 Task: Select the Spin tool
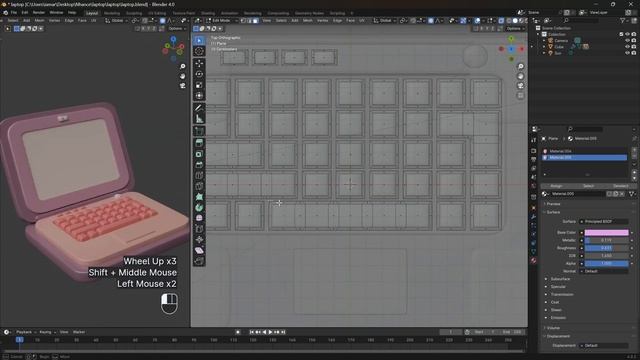pos(199,207)
